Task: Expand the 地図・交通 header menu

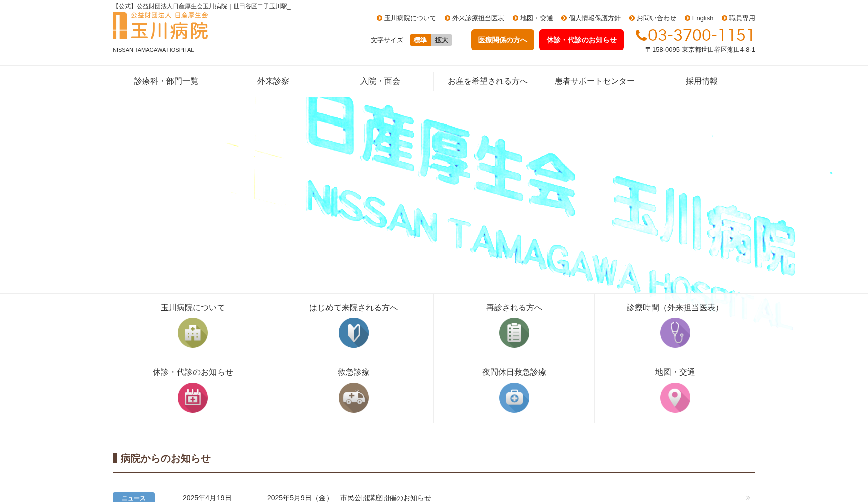Action: click(x=533, y=18)
